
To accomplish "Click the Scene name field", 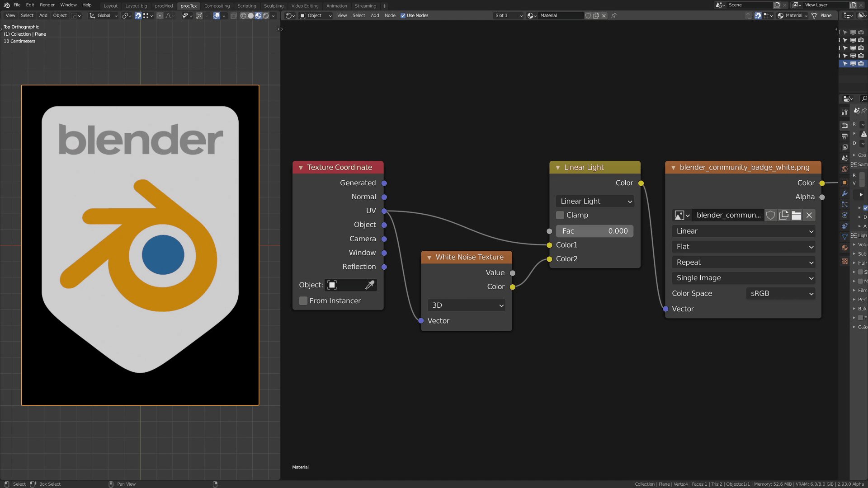I will [750, 5].
